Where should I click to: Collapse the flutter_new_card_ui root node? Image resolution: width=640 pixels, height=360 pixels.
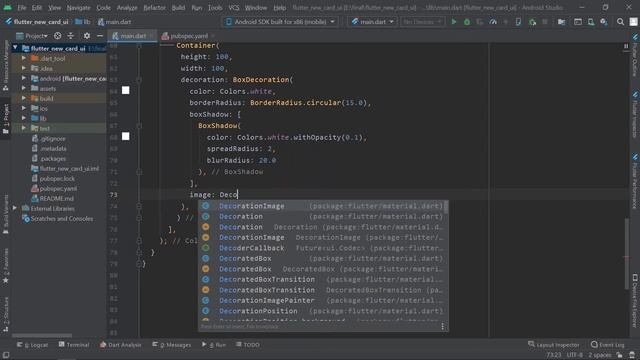click(15, 48)
